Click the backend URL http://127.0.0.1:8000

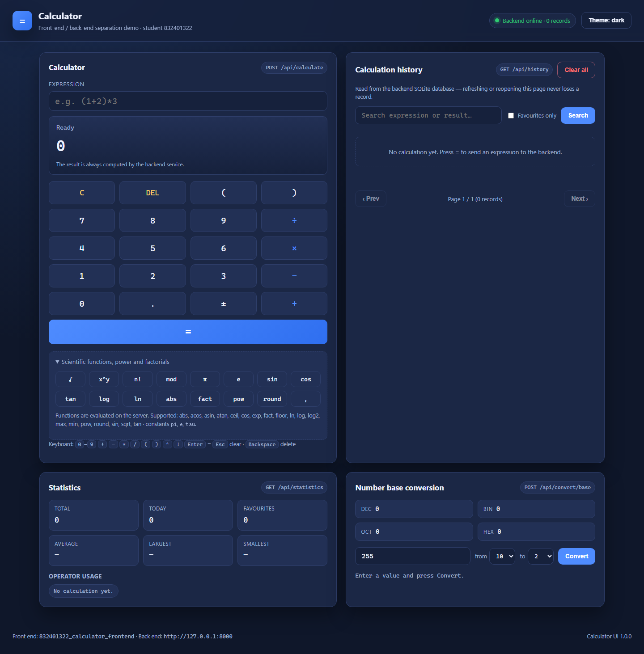198,636
